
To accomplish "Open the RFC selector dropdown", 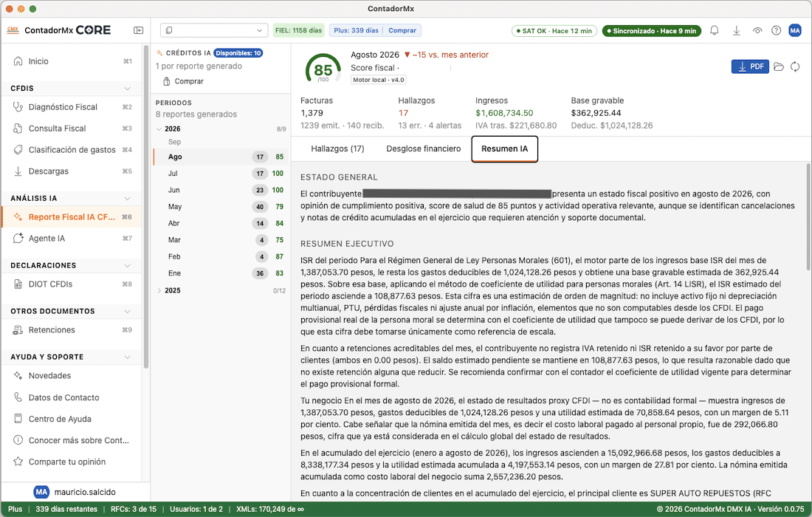I will pos(214,30).
